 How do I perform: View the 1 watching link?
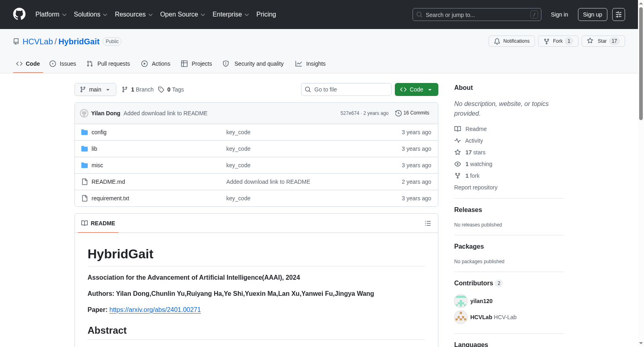coord(473,164)
